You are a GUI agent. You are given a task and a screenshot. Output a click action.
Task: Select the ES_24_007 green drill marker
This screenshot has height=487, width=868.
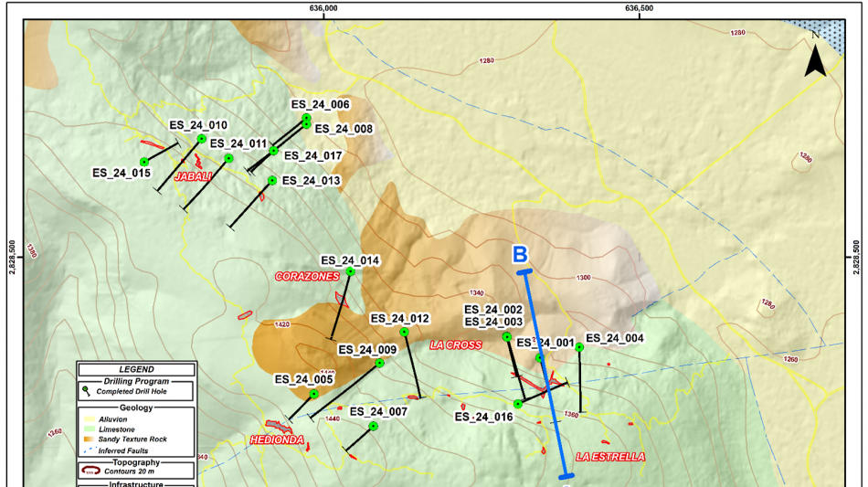[373, 427]
